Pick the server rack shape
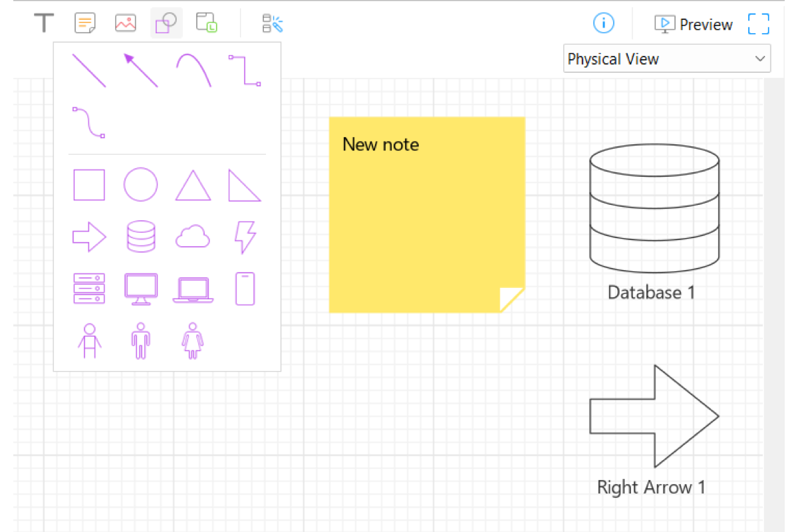This screenshot has height=532, width=798. [x=88, y=289]
